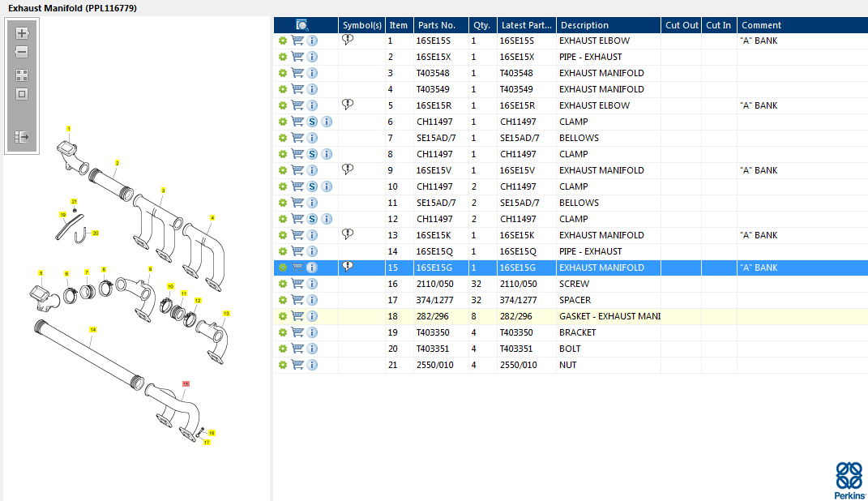Click the single square icon in diagram toolbar
This screenshot has height=501, width=868.
coord(22,94)
